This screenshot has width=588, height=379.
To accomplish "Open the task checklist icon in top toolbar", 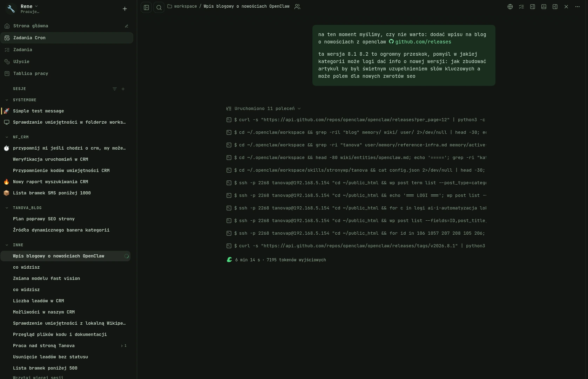I will pyautogui.click(x=521, y=7).
